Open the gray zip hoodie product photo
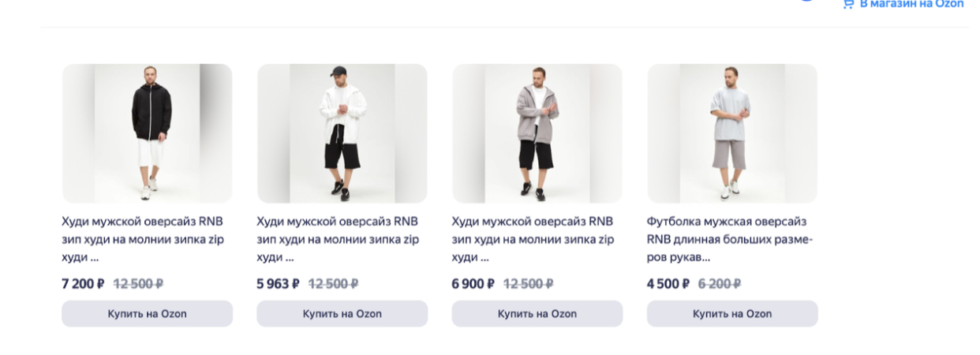This screenshot has width=980, height=355. pos(537,133)
